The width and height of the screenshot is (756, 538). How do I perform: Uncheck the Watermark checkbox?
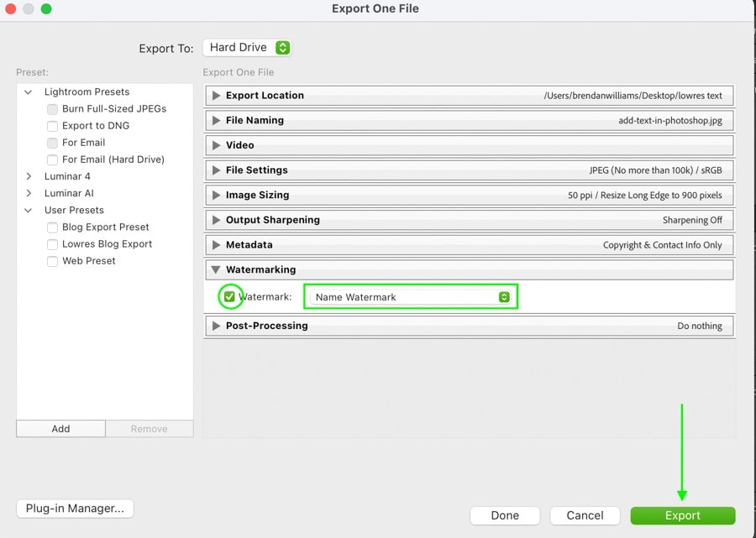[229, 296]
